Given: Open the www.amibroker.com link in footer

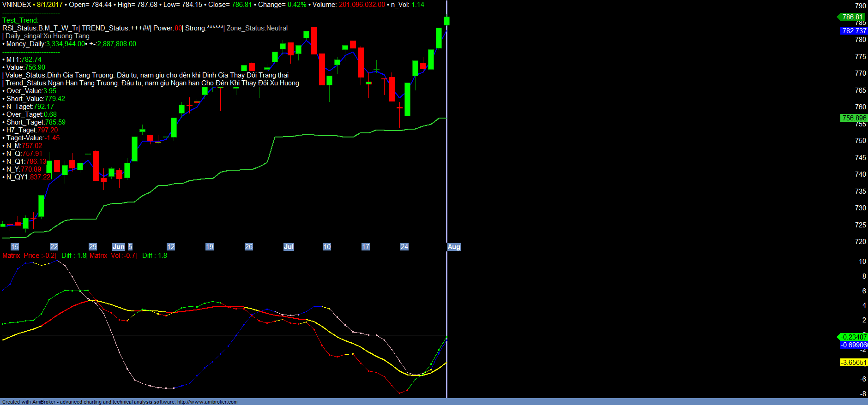Looking at the screenshot, I should (x=207, y=402).
